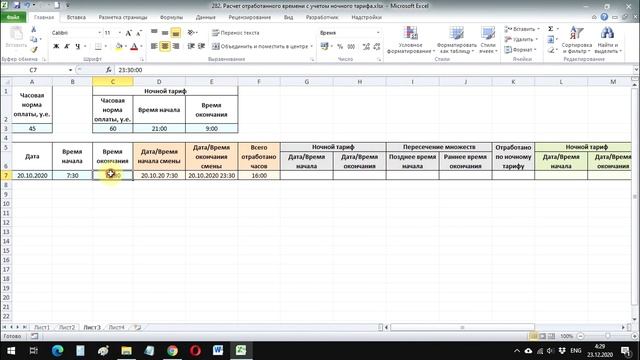Screen dimensions: 640x360
Task: Click the orientation text rotation icon
Action: [191, 33]
